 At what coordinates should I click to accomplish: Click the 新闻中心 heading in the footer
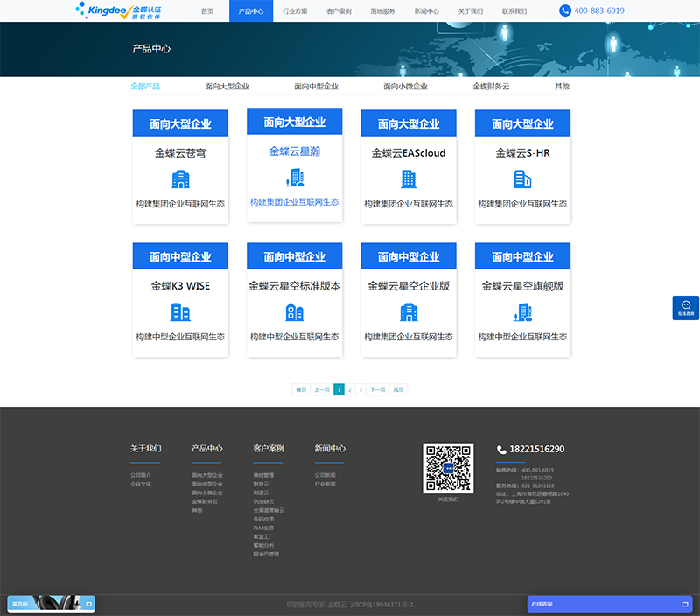pos(330,449)
